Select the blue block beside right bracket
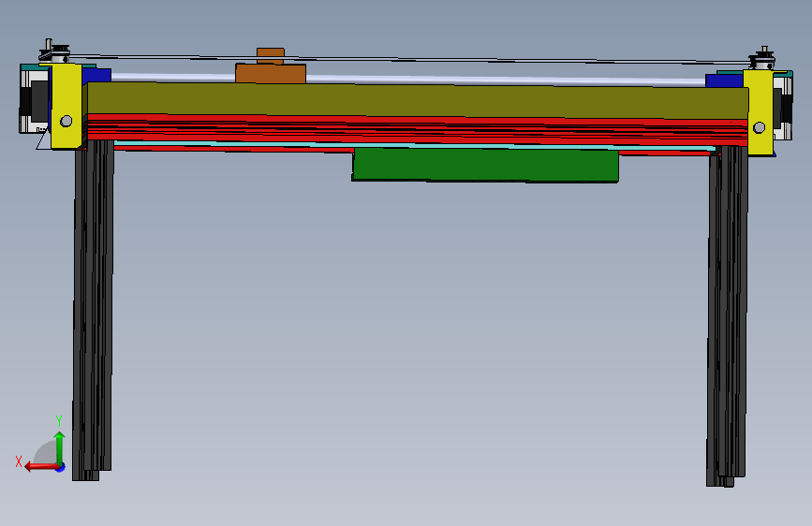 coord(724,80)
